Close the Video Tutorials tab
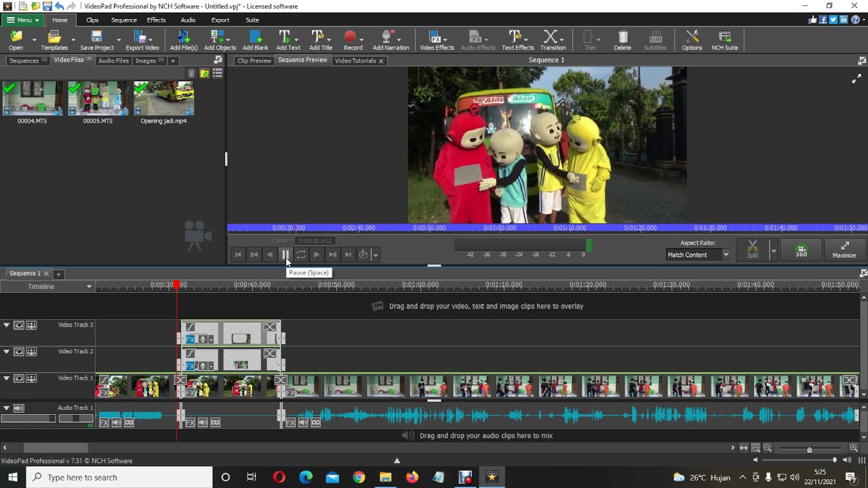 [x=381, y=61]
